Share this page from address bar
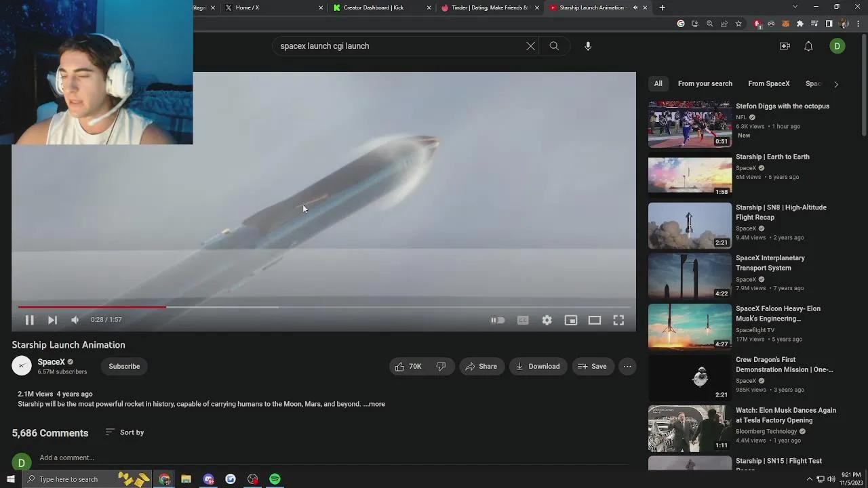868x488 pixels. coord(724,24)
